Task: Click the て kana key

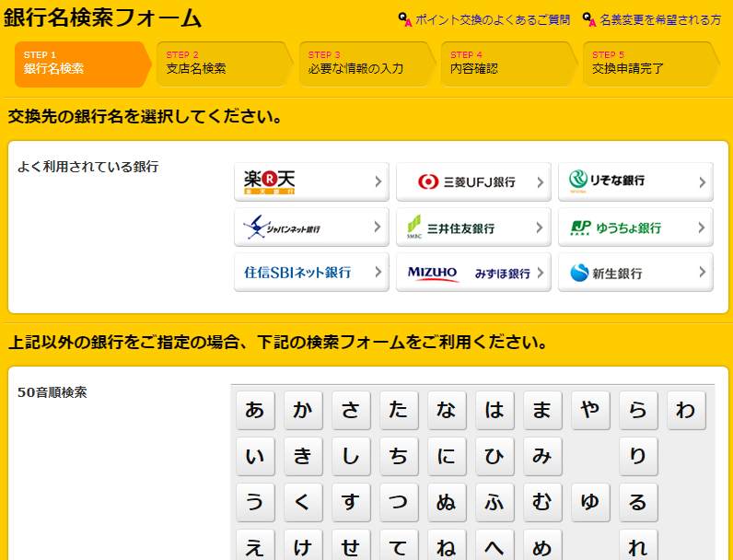Action: [399, 544]
